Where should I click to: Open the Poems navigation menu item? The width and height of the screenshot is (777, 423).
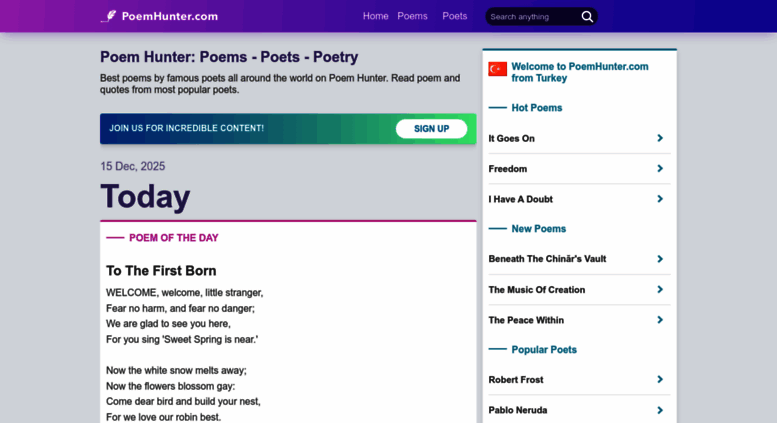(412, 16)
